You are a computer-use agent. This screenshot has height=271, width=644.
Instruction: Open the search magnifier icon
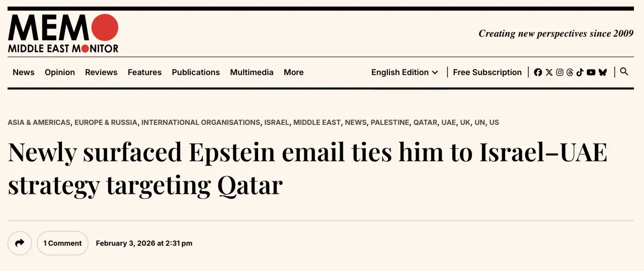point(624,72)
